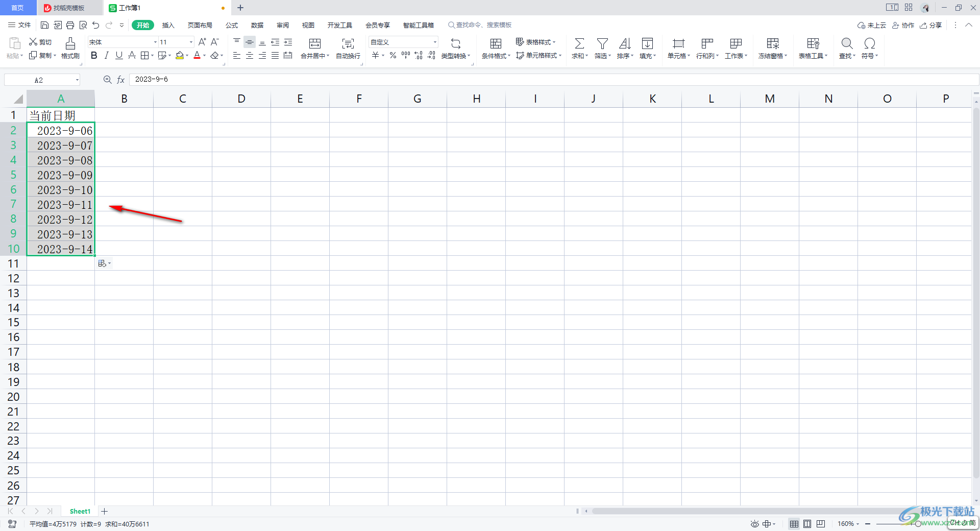The height and width of the screenshot is (531, 980).
Task: Expand Merge and Center (合并居中) dropdown
Action: (328, 56)
